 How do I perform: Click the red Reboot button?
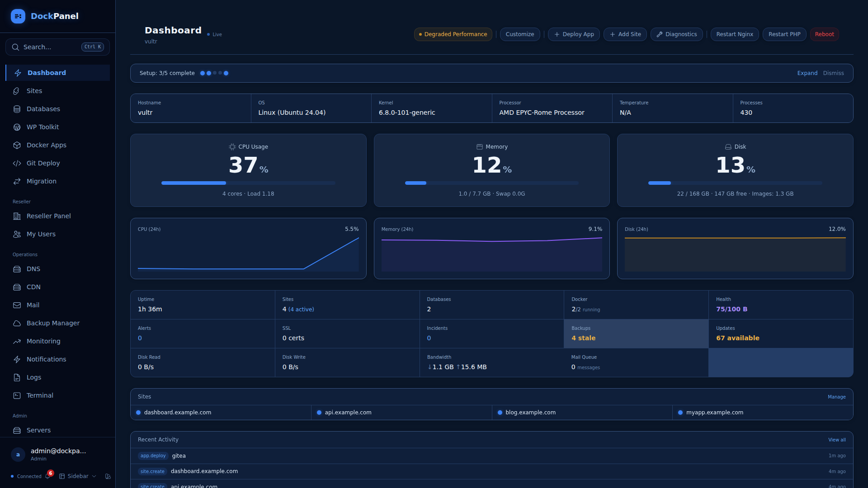click(x=824, y=34)
